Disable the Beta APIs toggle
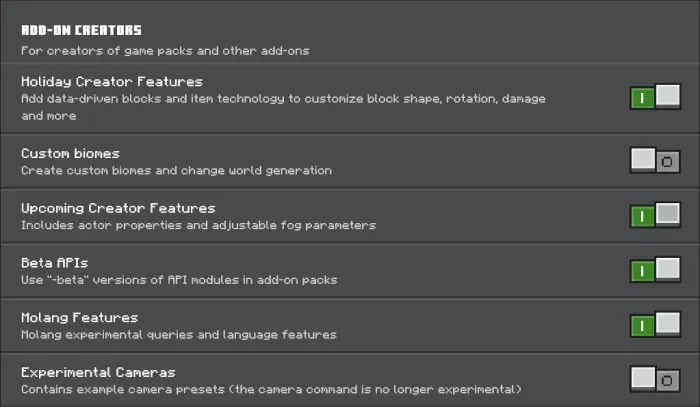The image size is (700, 407). coord(655,270)
